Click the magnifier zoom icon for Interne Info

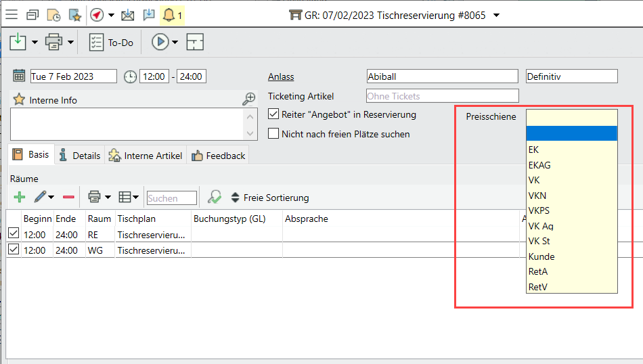249,99
